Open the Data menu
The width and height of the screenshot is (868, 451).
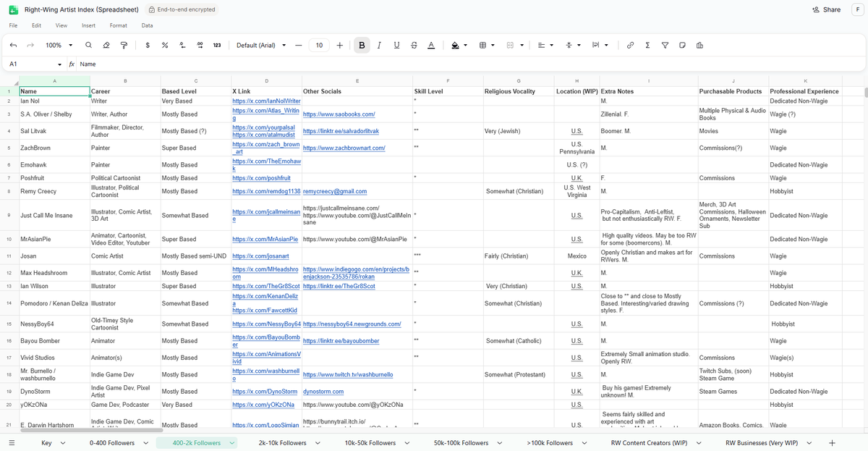pos(147,25)
